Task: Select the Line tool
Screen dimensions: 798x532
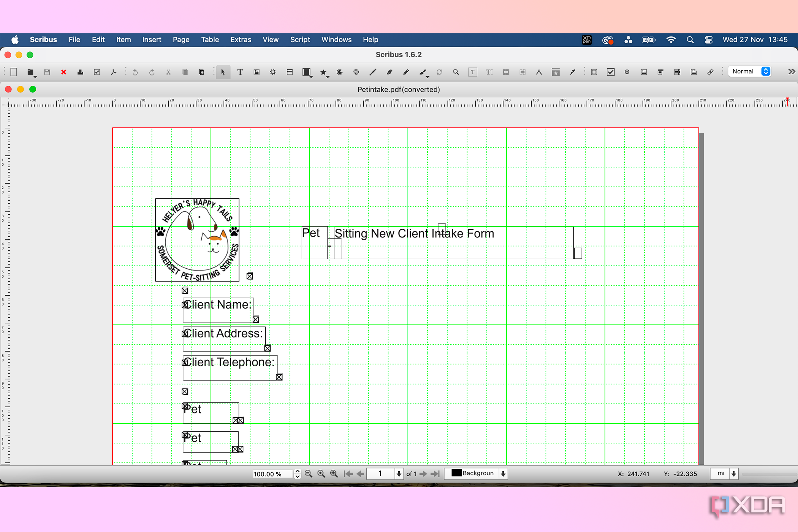Action: (373, 72)
